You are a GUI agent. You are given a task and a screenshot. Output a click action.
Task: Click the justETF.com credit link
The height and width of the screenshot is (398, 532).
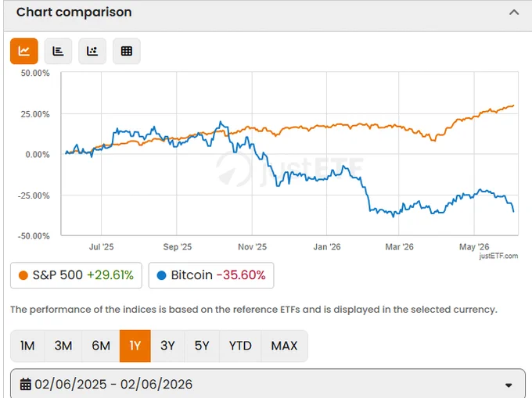[x=498, y=256]
